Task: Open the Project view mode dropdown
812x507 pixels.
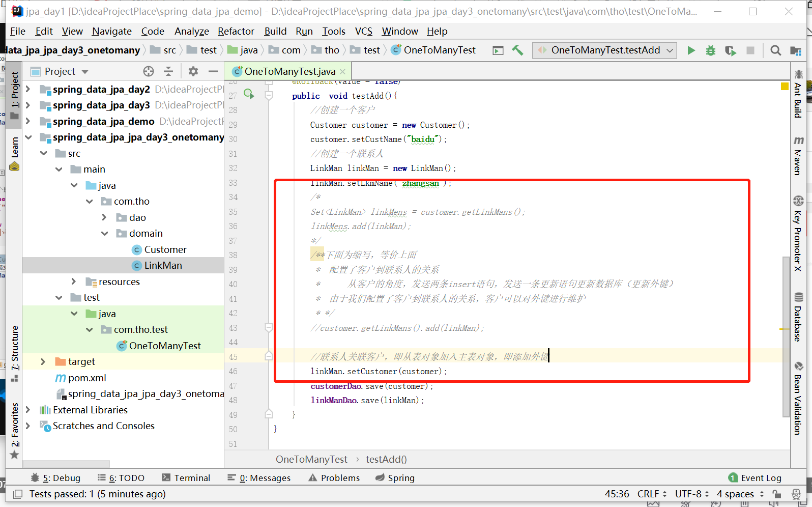Action: (x=85, y=72)
